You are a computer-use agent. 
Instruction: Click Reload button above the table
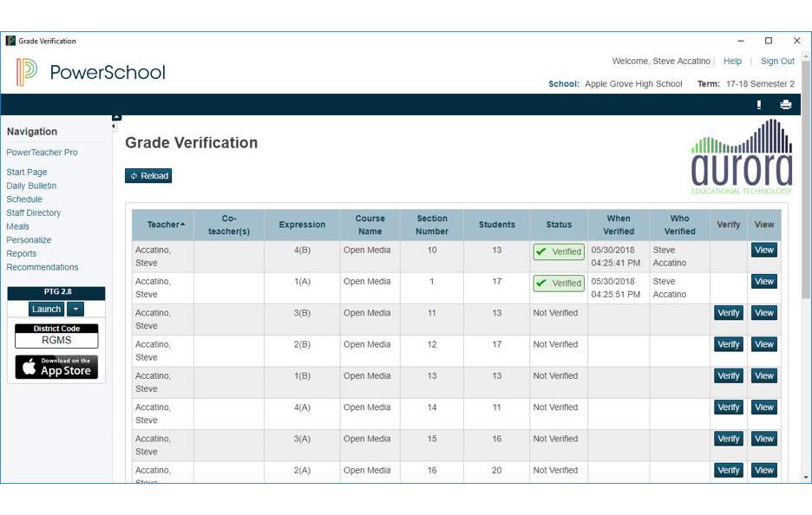(x=148, y=176)
